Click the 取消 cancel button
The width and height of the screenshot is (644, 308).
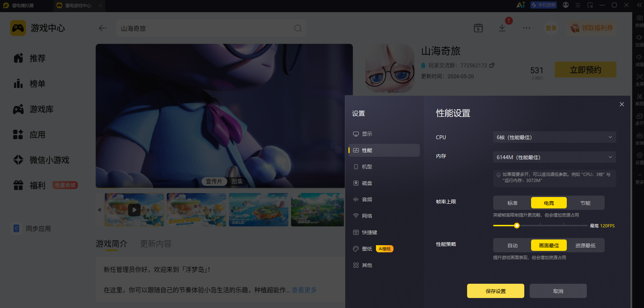(558, 291)
